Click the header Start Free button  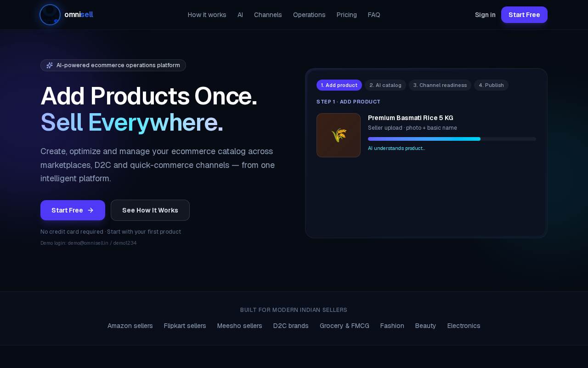point(524,15)
